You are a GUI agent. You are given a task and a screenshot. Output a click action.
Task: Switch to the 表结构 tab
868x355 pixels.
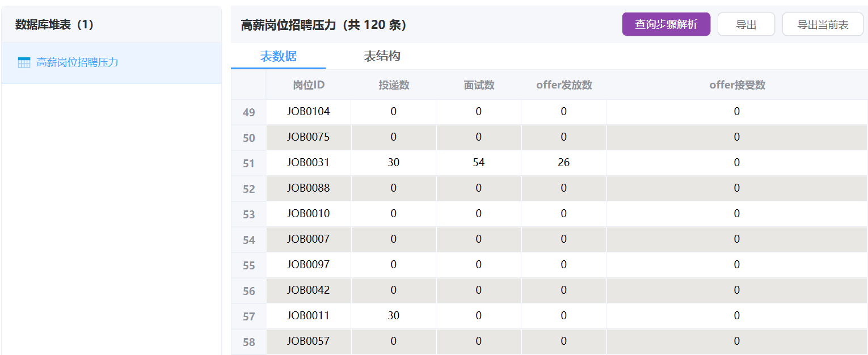pyautogui.click(x=382, y=56)
